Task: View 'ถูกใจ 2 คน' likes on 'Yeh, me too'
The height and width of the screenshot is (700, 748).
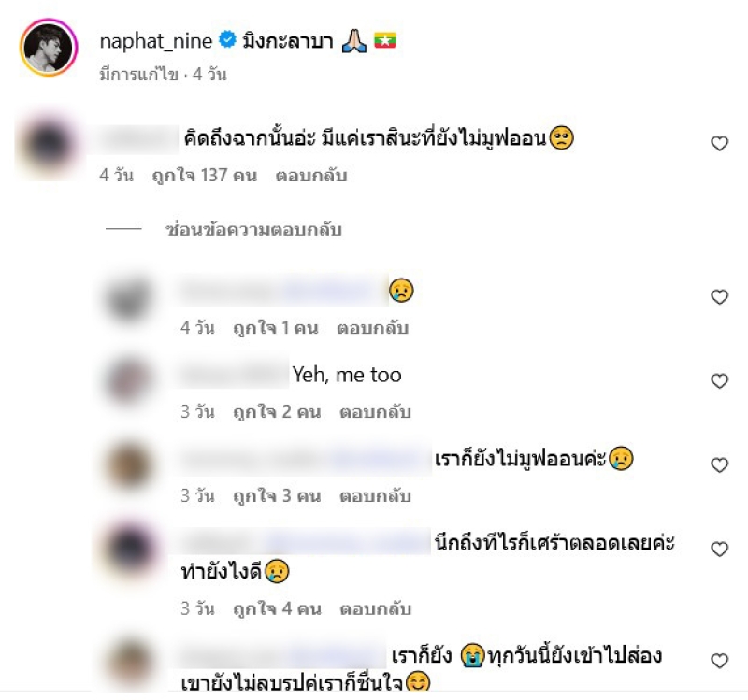Action: [277, 412]
